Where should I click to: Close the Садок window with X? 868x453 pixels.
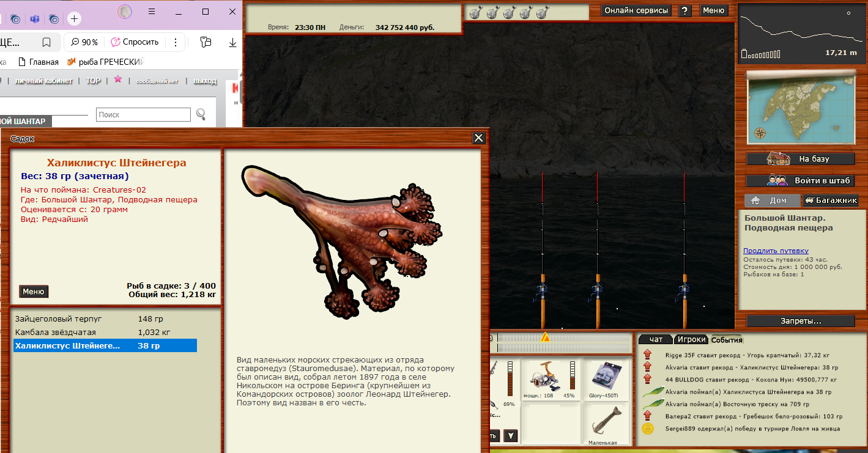click(479, 138)
